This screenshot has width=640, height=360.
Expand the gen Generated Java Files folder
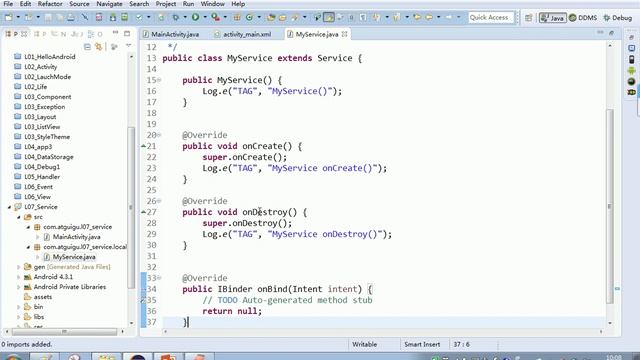(19, 267)
